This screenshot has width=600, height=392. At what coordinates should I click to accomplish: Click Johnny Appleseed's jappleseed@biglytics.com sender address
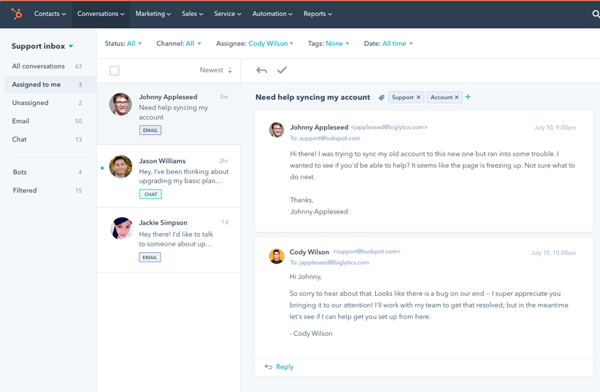click(389, 127)
